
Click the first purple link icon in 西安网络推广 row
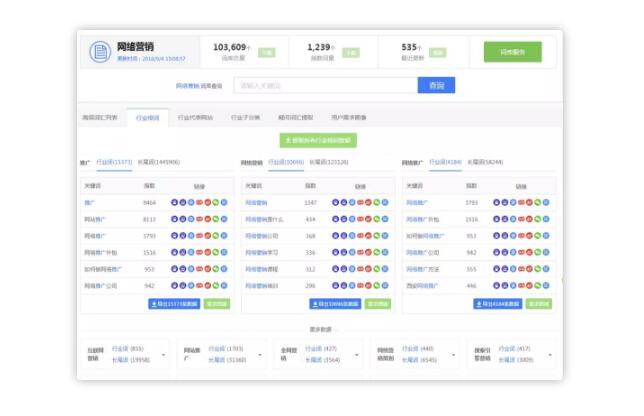click(x=497, y=285)
